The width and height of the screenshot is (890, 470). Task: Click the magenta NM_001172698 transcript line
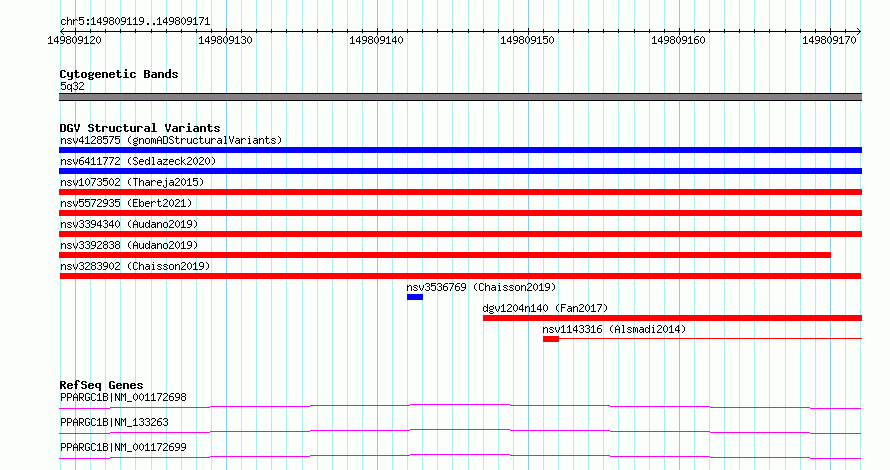coord(460,406)
